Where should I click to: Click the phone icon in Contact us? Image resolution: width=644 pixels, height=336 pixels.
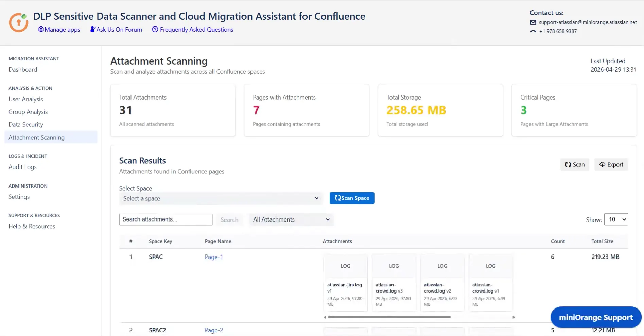tap(533, 31)
